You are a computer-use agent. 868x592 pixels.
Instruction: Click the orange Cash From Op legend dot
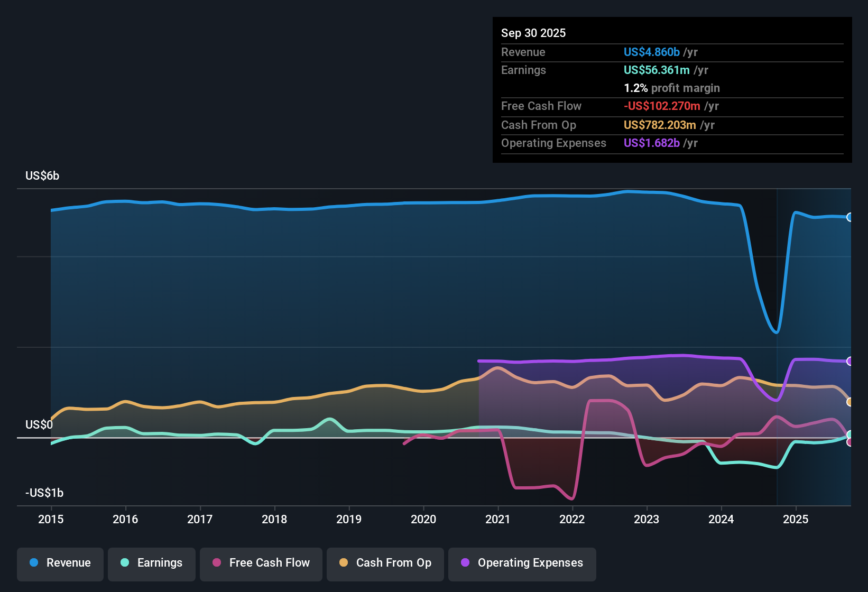point(344,563)
